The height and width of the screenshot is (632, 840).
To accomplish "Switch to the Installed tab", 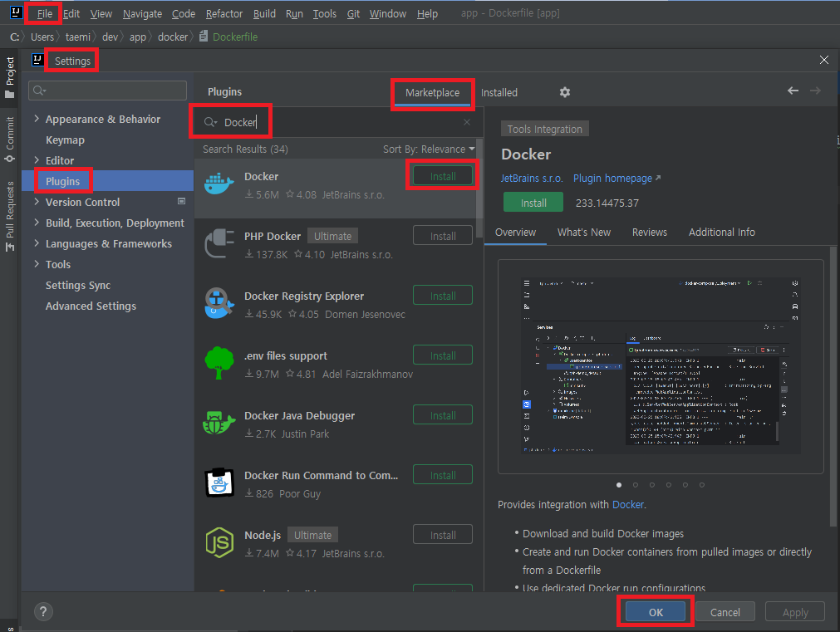I will (499, 93).
